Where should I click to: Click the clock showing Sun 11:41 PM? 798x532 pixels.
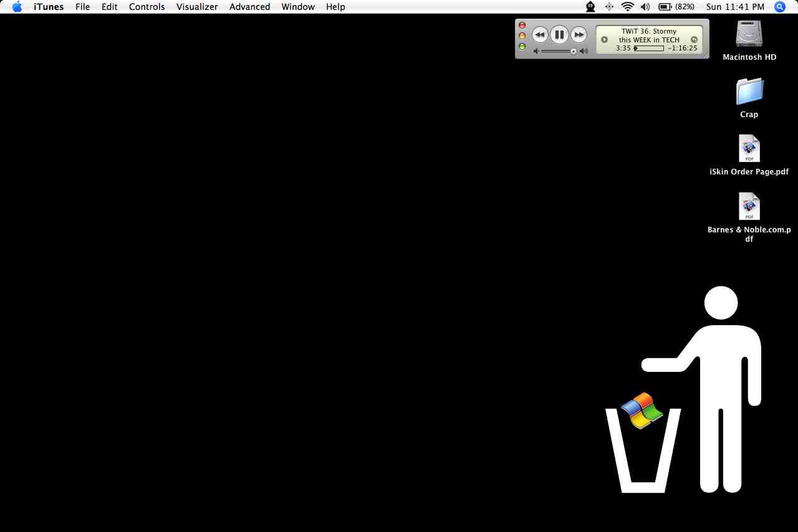coord(735,7)
